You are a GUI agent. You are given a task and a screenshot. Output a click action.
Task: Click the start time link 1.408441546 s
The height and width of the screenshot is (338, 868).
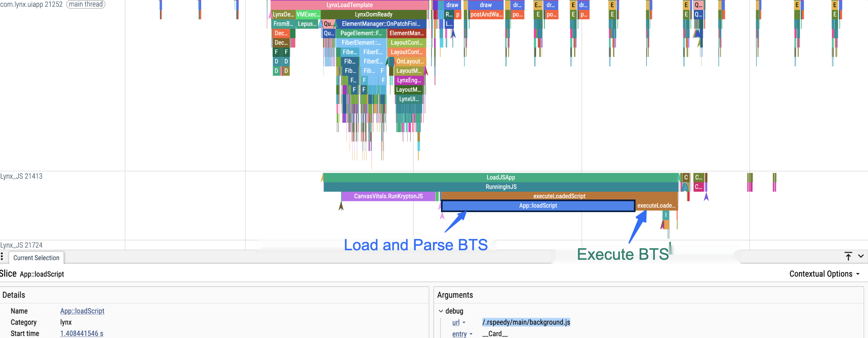[x=81, y=334]
